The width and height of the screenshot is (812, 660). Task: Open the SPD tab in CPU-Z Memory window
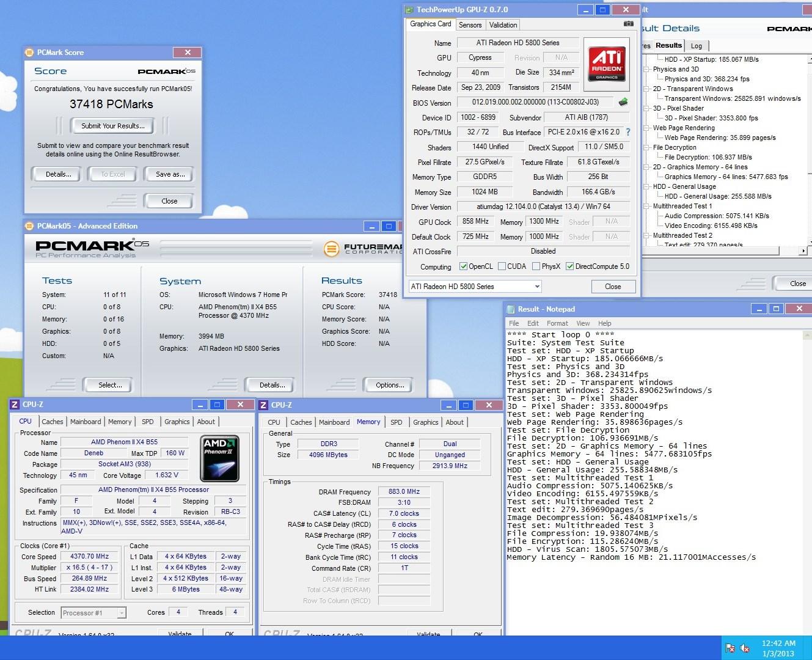397,422
